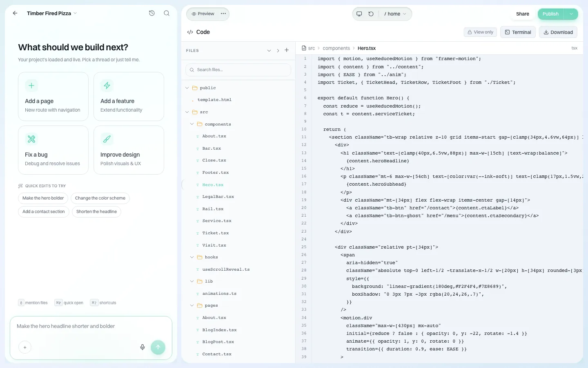
Task: Click the Files panel right chevron icon
Action: click(x=278, y=51)
